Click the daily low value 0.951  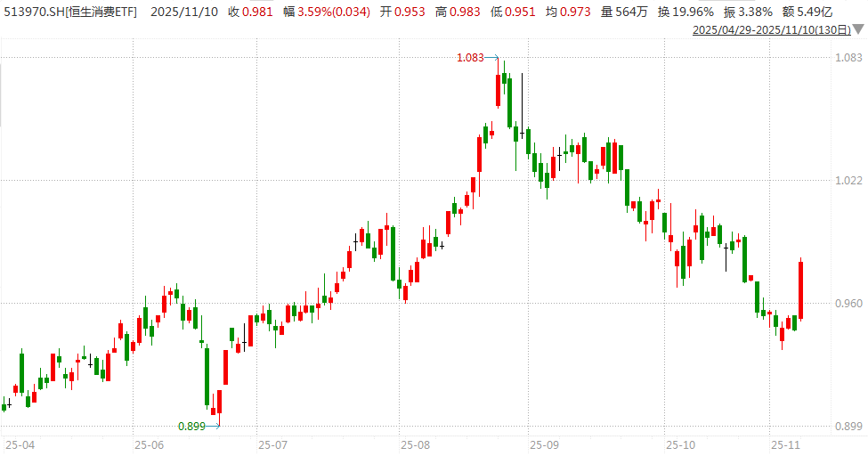522,12
